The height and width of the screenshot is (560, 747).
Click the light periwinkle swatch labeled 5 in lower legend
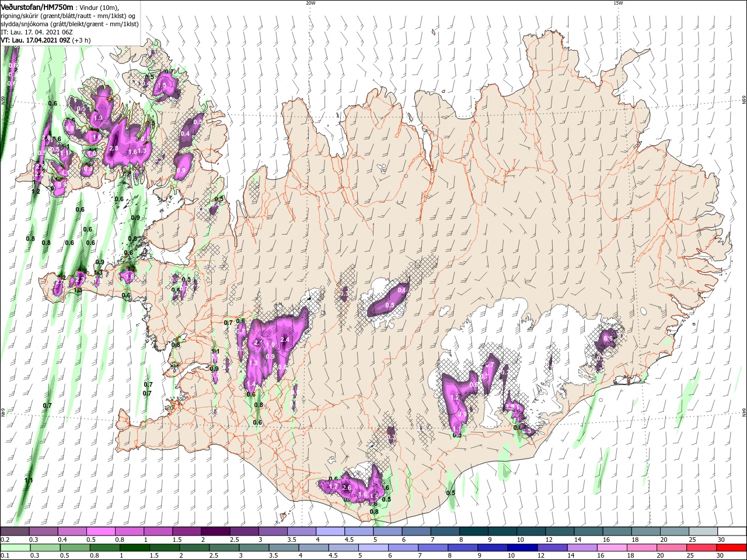tap(373, 548)
